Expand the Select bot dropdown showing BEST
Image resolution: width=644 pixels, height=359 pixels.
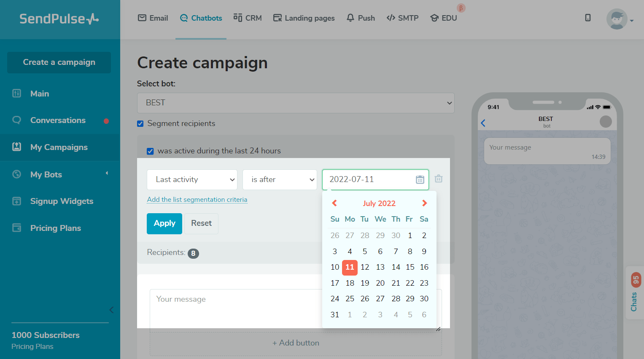point(295,103)
